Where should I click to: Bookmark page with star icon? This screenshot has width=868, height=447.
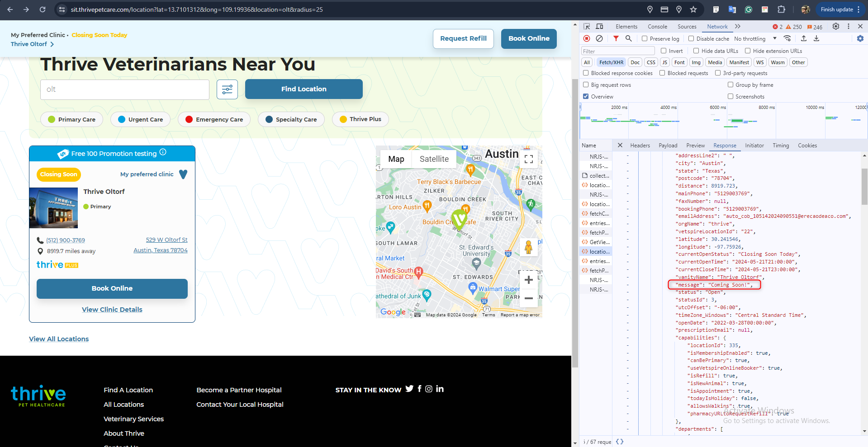pyautogui.click(x=693, y=9)
